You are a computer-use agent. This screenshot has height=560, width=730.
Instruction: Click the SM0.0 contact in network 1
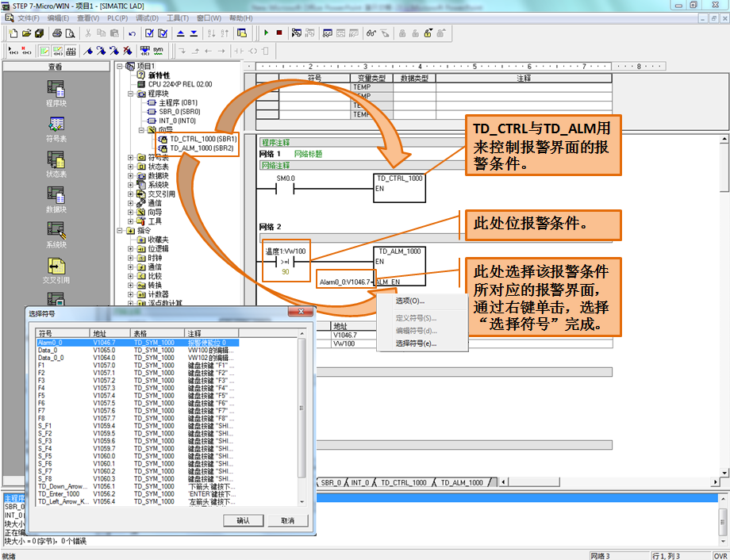coord(286,189)
